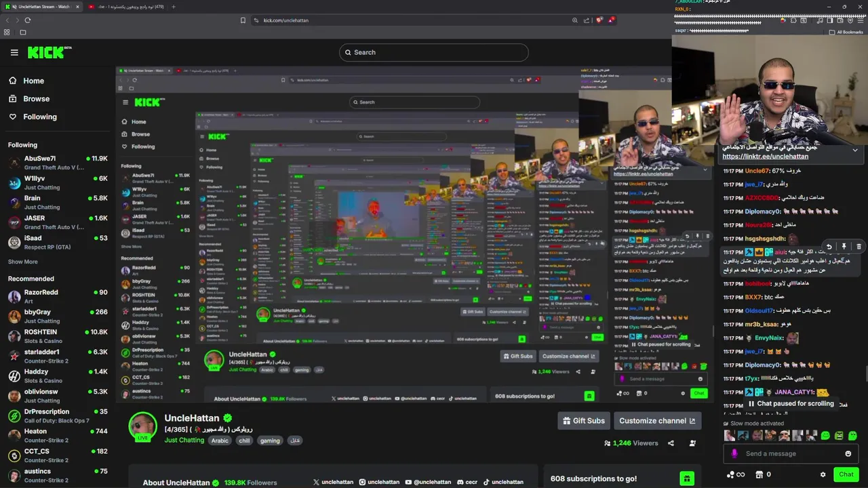Click delete icon on highlighted message

(859, 247)
